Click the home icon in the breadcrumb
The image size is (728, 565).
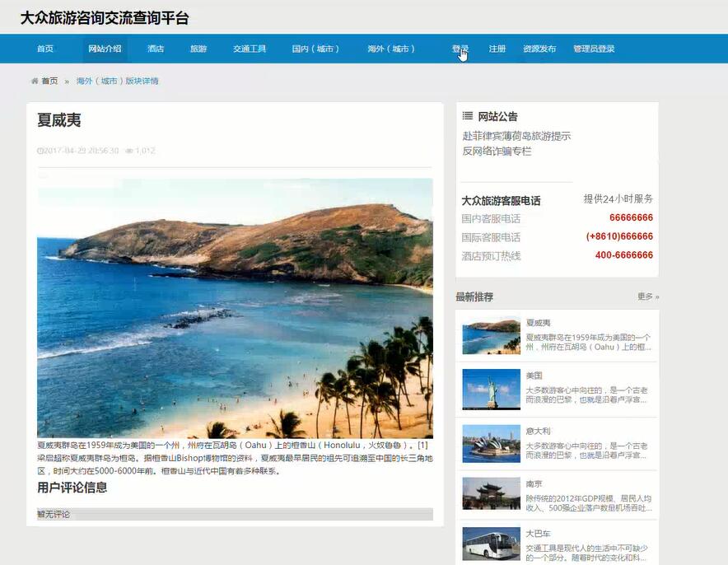click(x=35, y=82)
